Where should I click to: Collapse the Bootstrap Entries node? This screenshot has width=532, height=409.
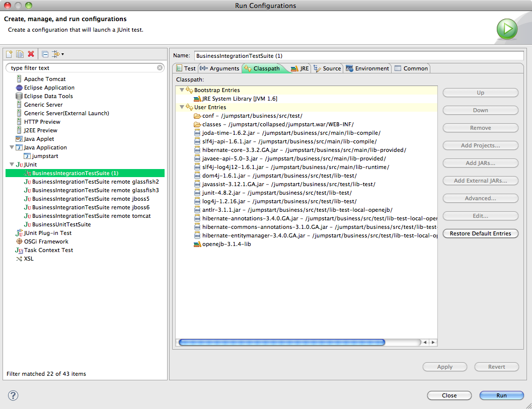point(182,90)
